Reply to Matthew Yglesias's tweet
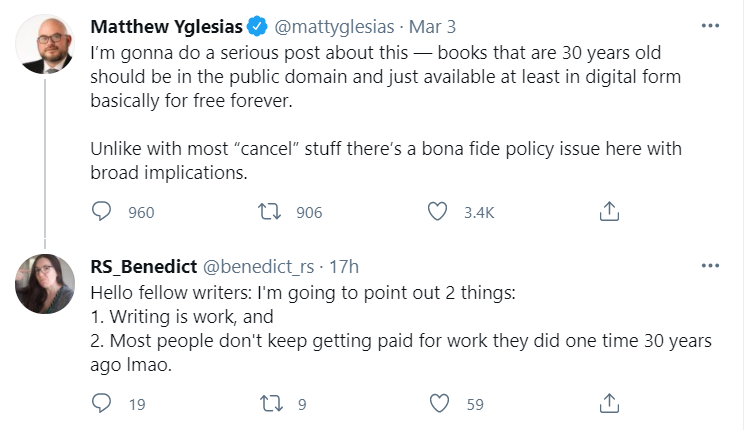This screenshot has height=430, width=744. pos(101,212)
